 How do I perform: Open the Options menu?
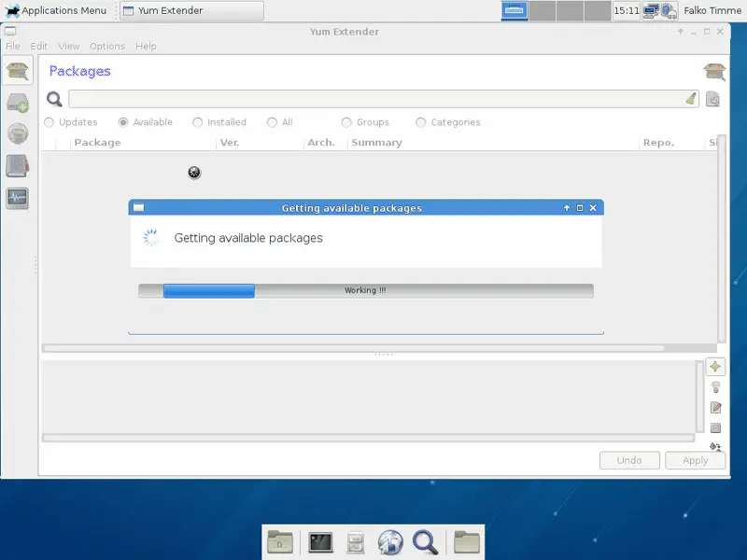point(107,46)
